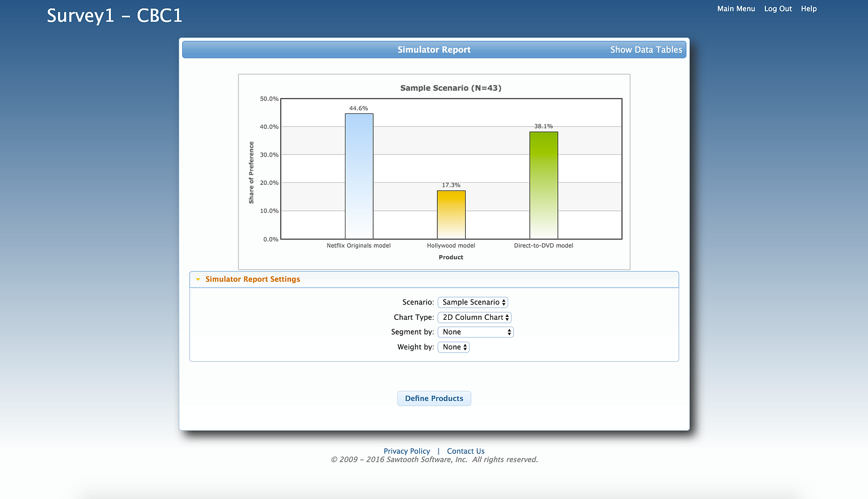Open the Main Menu link
The height and width of the screenshot is (499, 868).
pyautogui.click(x=736, y=9)
